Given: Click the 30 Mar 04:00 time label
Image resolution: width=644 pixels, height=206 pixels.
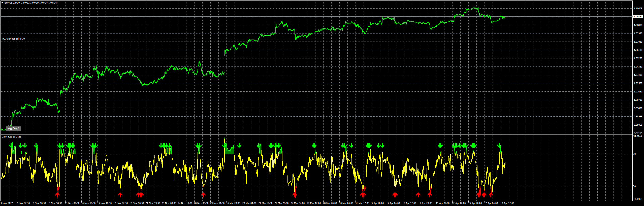Looking at the screenshot, I should pyautogui.click(x=346, y=203).
